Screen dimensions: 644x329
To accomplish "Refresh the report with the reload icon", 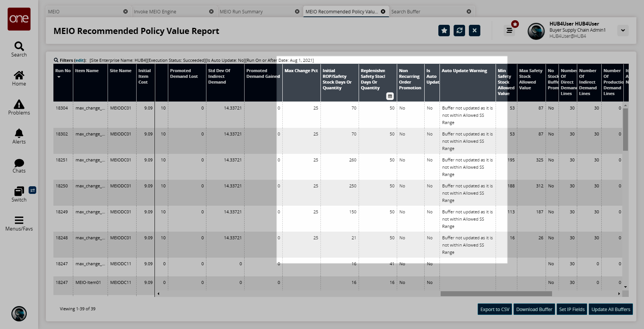I will (x=459, y=31).
